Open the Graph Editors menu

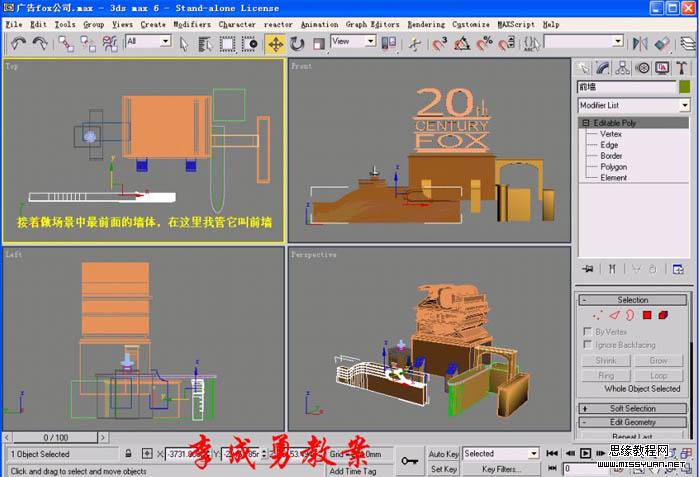(372, 25)
